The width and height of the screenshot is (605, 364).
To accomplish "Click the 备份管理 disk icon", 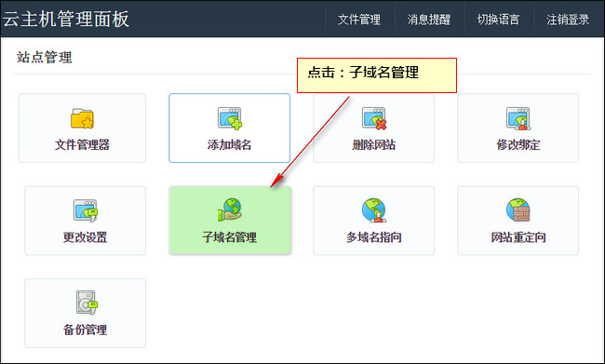I will [86, 303].
